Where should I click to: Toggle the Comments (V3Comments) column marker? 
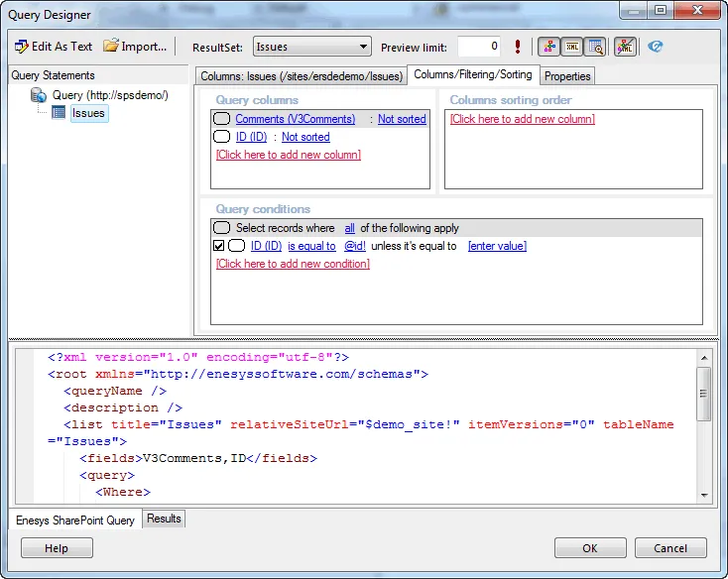coord(222,119)
